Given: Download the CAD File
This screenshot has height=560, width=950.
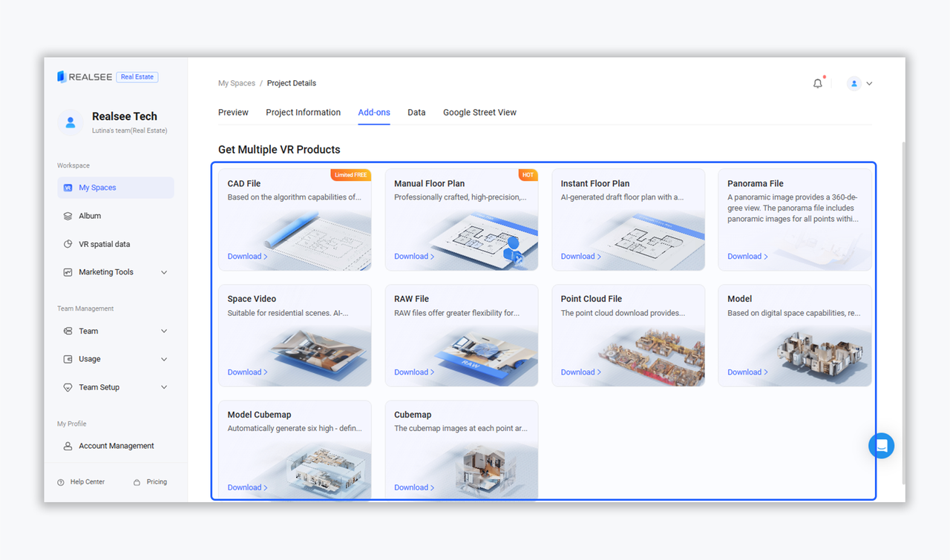Looking at the screenshot, I should 247,257.
